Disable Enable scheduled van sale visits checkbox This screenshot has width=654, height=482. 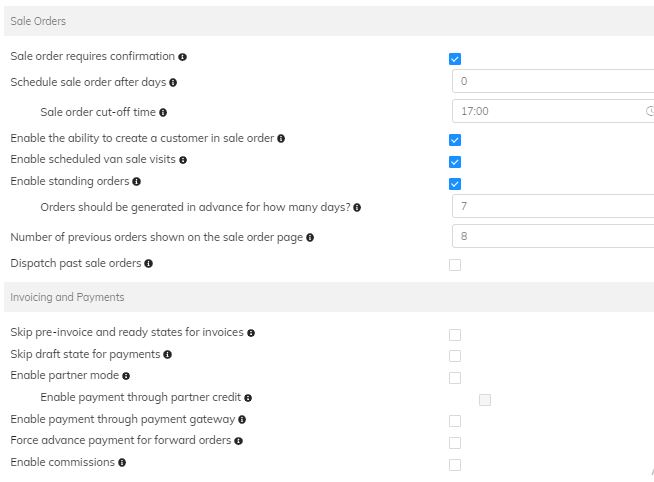pos(455,162)
